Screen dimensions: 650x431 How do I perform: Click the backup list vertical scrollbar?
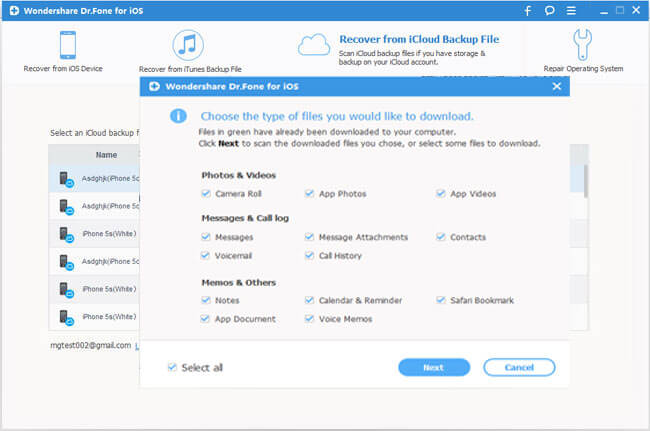[586, 181]
